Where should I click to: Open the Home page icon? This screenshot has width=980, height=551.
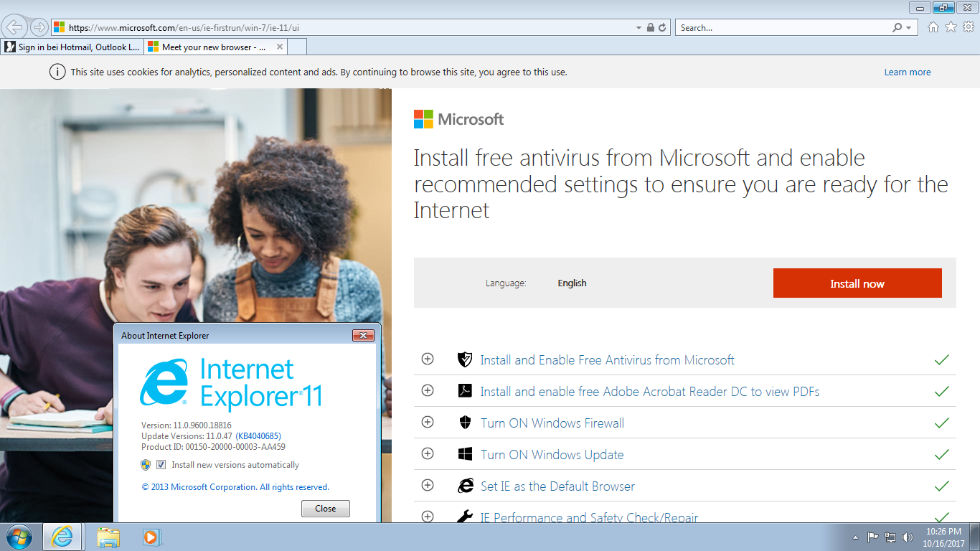933,27
